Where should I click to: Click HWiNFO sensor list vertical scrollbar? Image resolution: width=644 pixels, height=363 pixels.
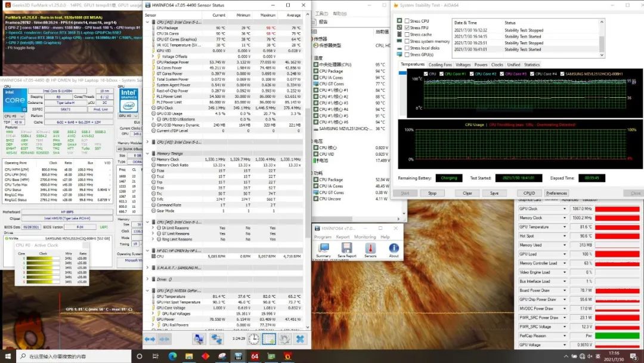coord(308,173)
